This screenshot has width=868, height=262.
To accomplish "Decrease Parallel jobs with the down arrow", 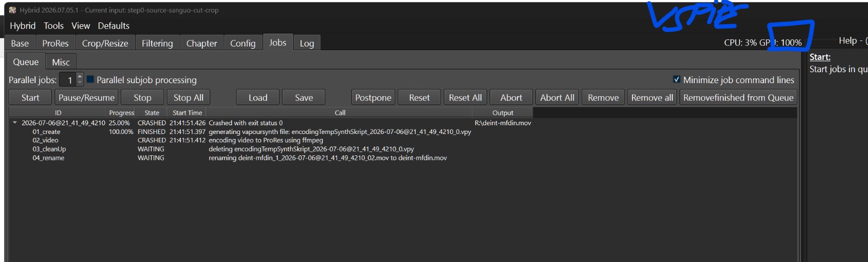I will (x=80, y=83).
